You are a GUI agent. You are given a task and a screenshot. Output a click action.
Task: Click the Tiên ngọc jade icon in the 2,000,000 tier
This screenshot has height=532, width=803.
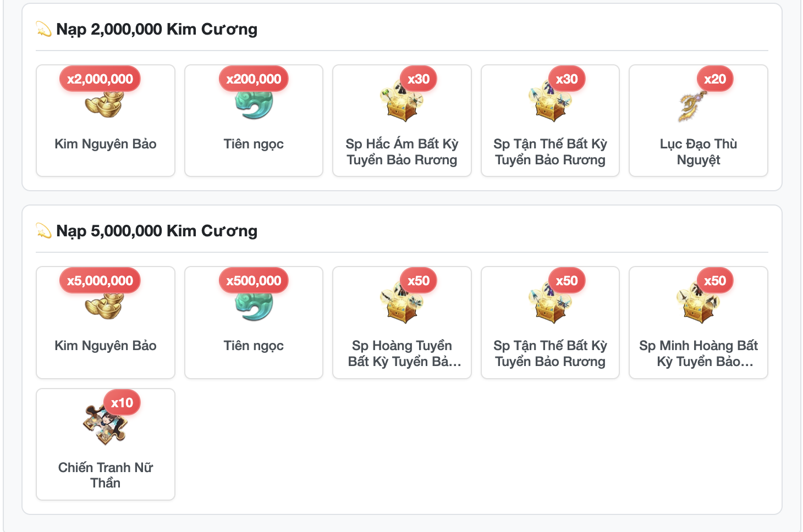[254, 101]
